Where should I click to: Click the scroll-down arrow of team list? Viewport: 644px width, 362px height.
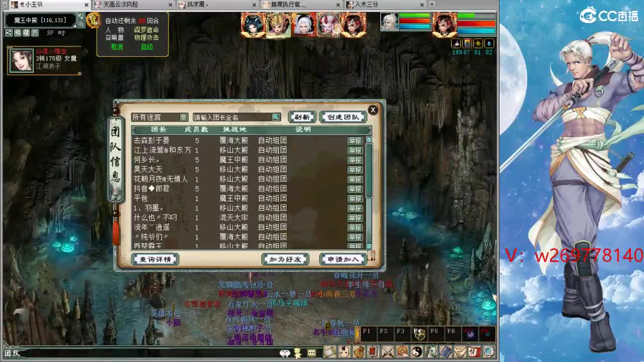369,246
